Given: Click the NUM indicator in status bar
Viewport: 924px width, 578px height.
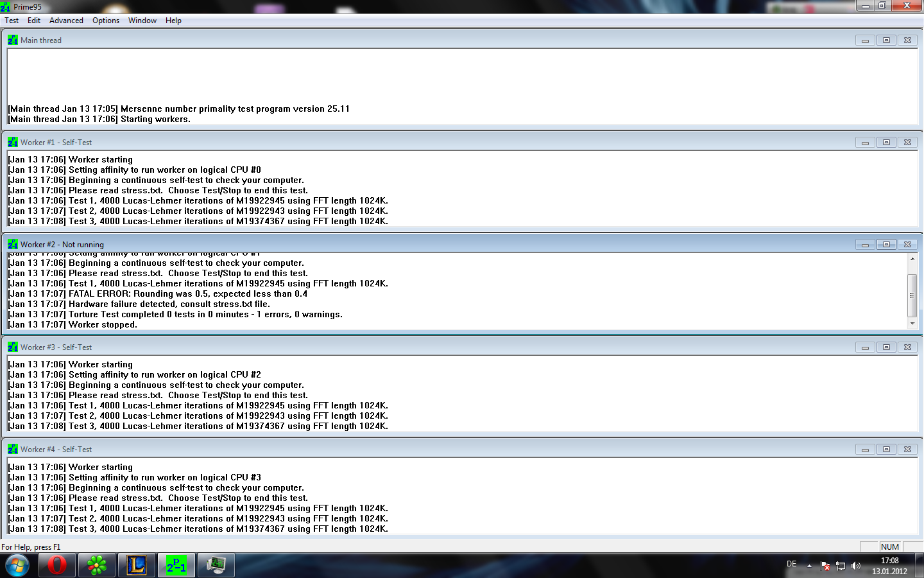Looking at the screenshot, I should click(890, 547).
